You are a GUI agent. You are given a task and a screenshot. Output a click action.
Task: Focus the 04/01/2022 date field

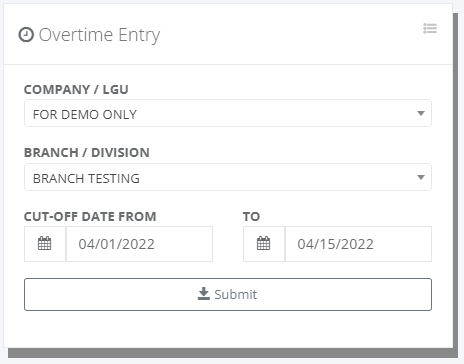(139, 244)
